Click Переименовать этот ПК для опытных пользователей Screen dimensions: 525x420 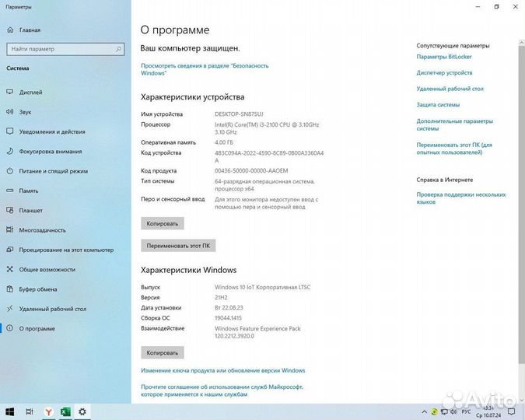pyautogui.click(x=454, y=149)
